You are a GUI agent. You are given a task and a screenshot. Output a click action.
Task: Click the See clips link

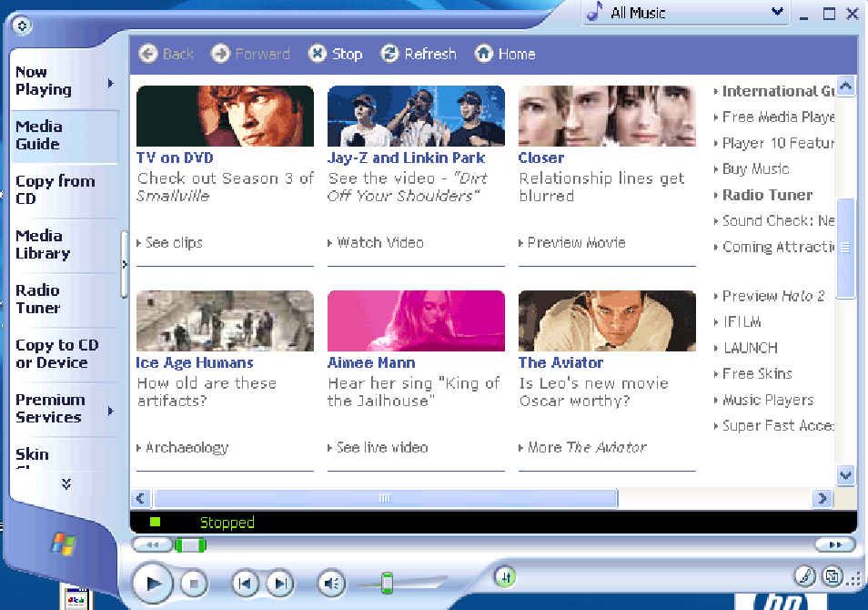click(174, 243)
